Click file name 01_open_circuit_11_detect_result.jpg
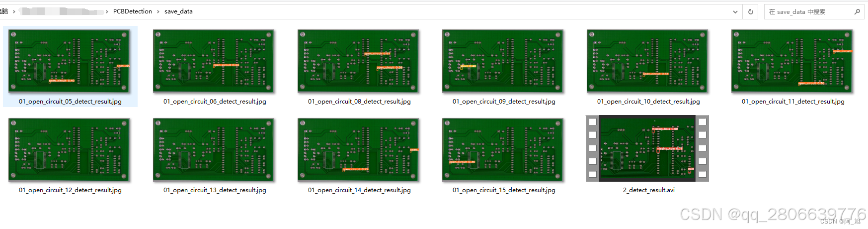 (x=793, y=102)
